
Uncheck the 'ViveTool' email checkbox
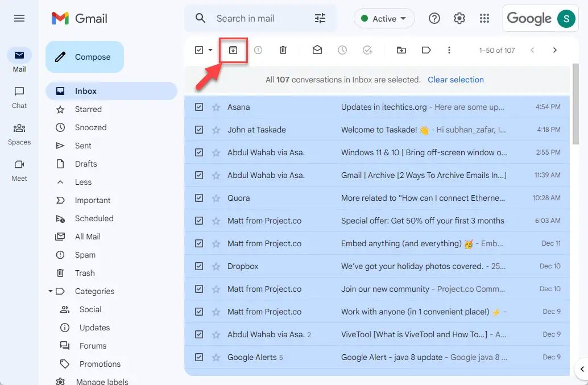click(199, 334)
